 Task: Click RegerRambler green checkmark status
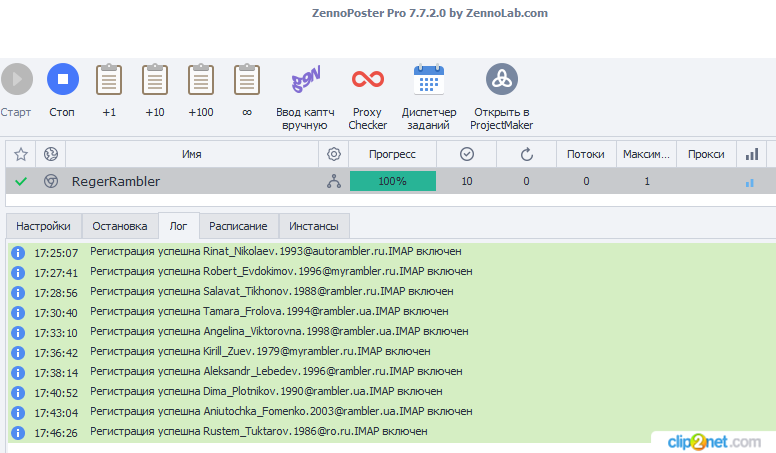(x=21, y=182)
